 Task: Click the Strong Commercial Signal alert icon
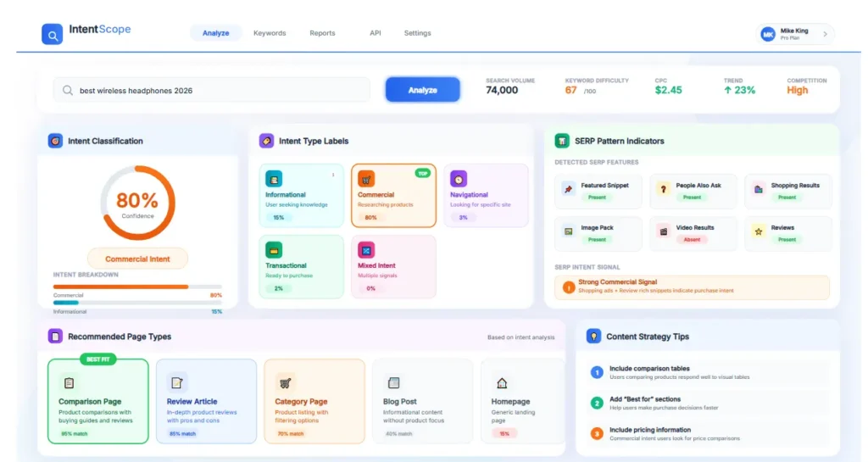pos(569,287)
